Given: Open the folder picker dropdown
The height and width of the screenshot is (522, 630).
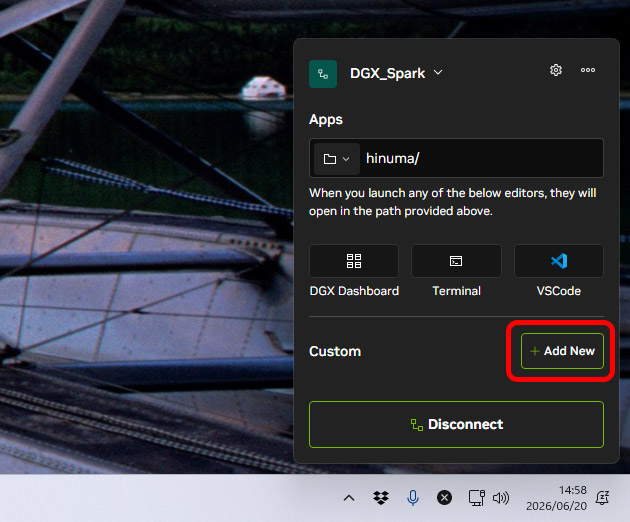Looking at the screenshot, I should pyautogui.click(x=336, y=159).
